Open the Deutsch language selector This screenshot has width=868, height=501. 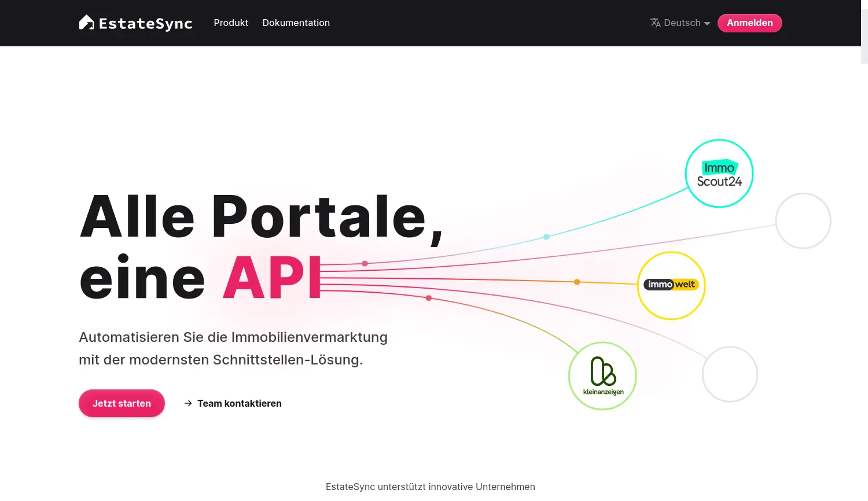click(x=682, y=23)
